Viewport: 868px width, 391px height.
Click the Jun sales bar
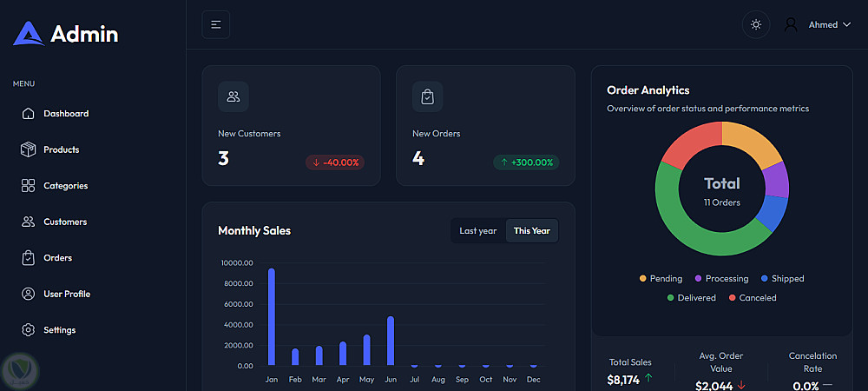click(x=391, y=341)
